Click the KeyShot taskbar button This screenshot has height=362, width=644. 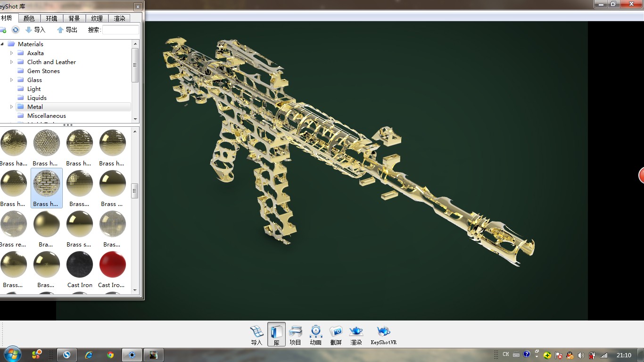[132, 355]
